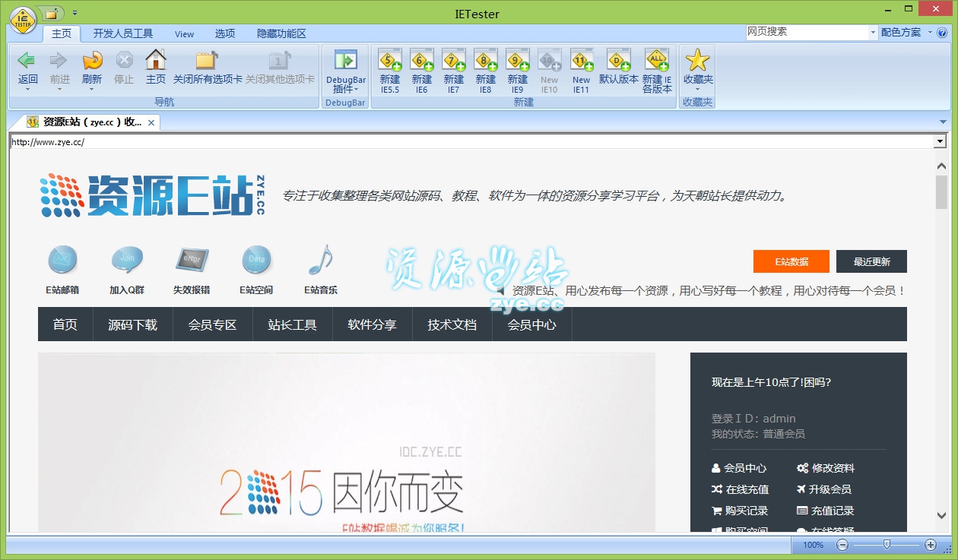Click the page scrollbar down arrow

click(x=942, y=516)
